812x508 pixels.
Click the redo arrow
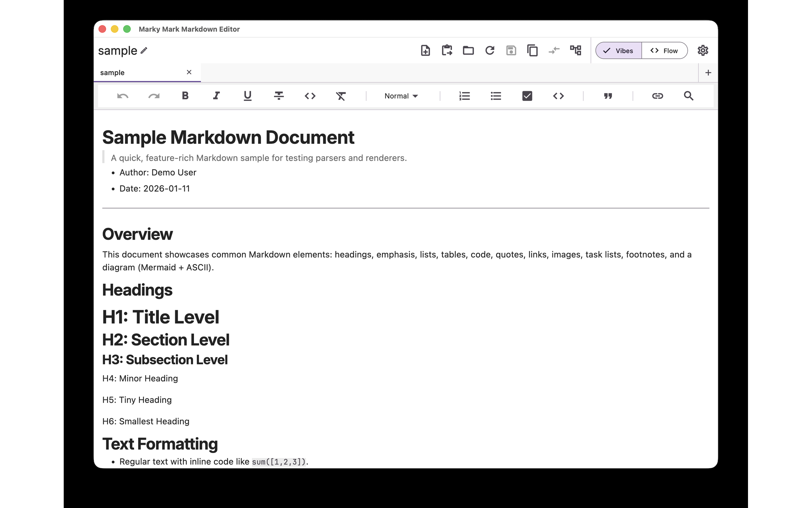tap(154, 96)
